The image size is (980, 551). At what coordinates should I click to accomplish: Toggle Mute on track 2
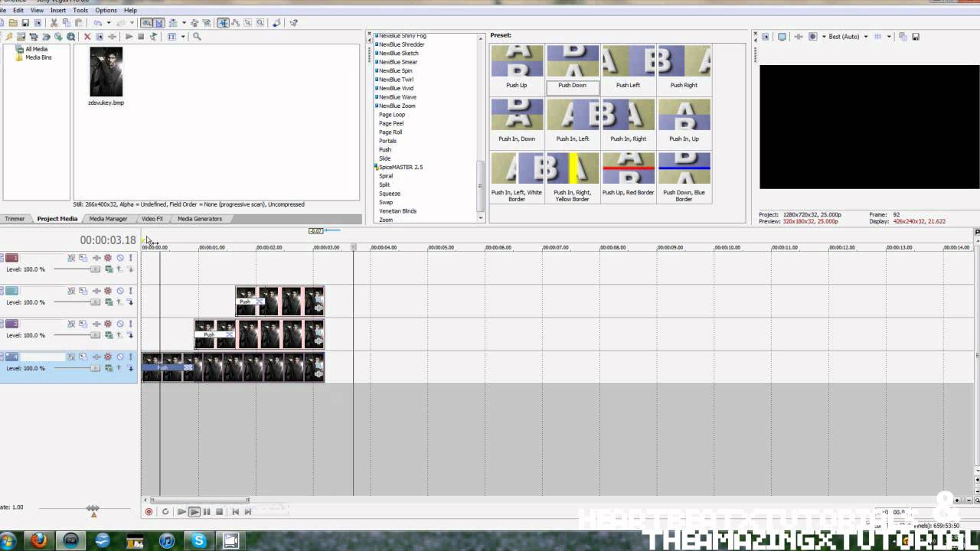click(120, 291)
